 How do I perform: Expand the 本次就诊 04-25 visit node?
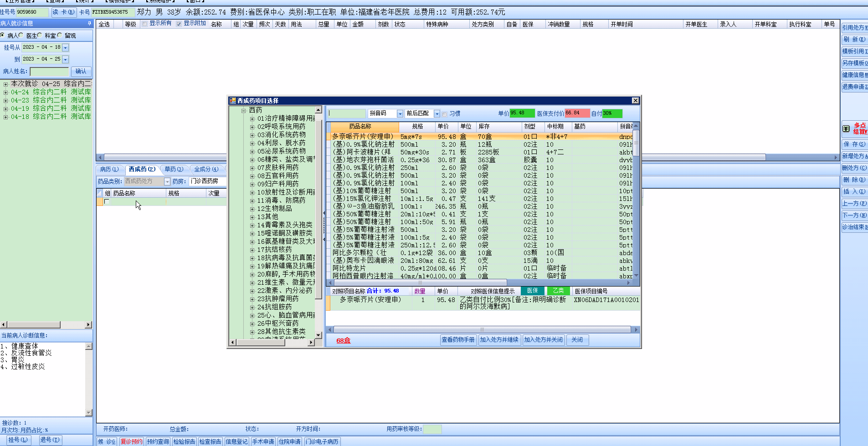[x=6, y=84]
